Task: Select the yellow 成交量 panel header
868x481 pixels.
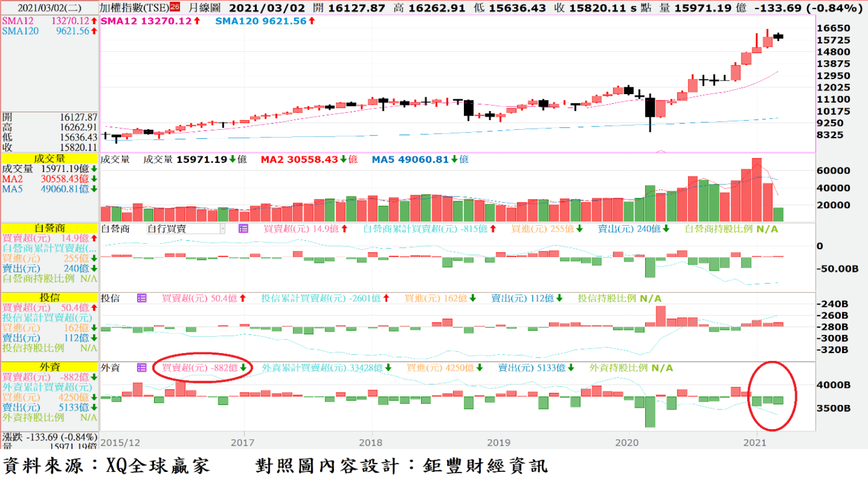Action: (x=50, y=159)
